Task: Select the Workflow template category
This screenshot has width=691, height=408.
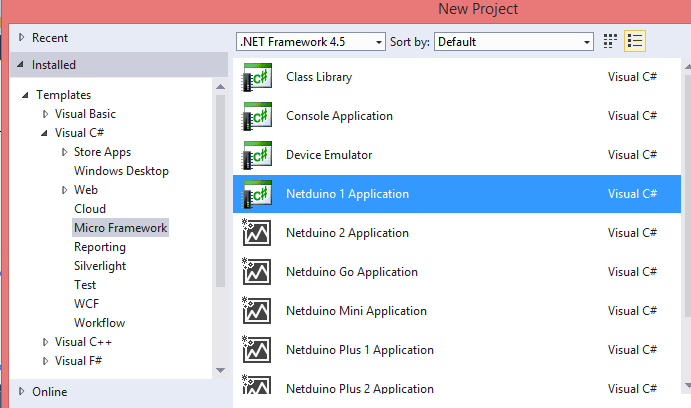Action: pos(100,323)
